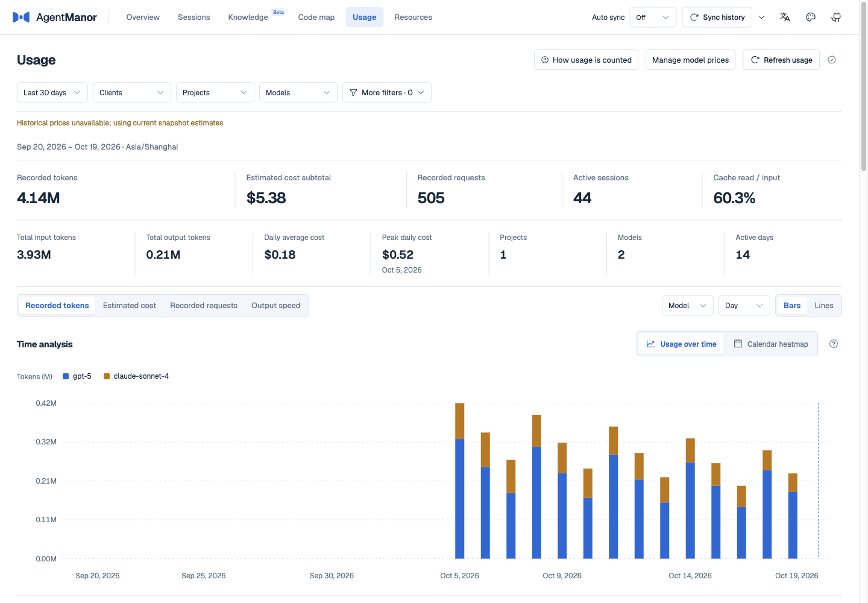Switch chart to Bars view
Image resolution: width=868 pixels, height=603 pixels.
[x=792, y=306]
